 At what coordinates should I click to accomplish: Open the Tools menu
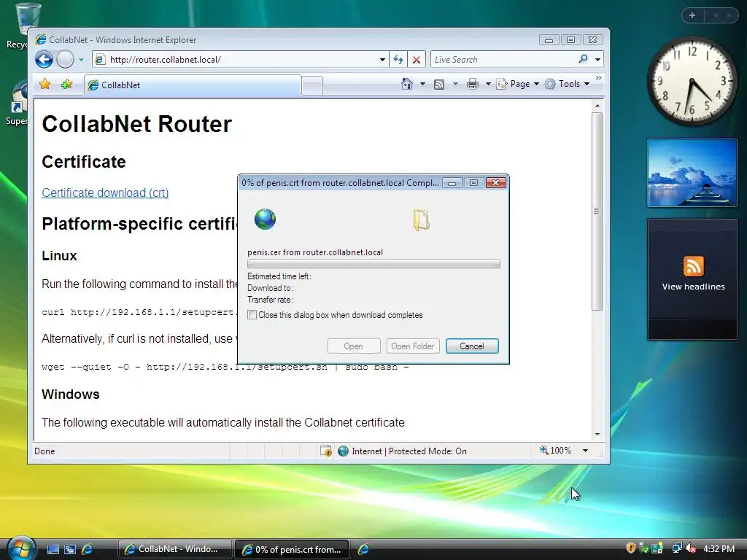click(x=567, y=84)
